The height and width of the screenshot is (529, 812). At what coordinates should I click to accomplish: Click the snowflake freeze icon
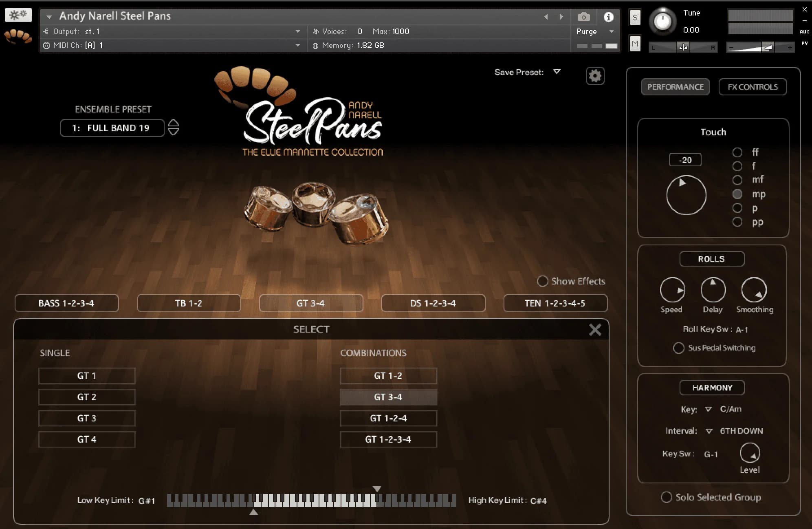[18, 15]
